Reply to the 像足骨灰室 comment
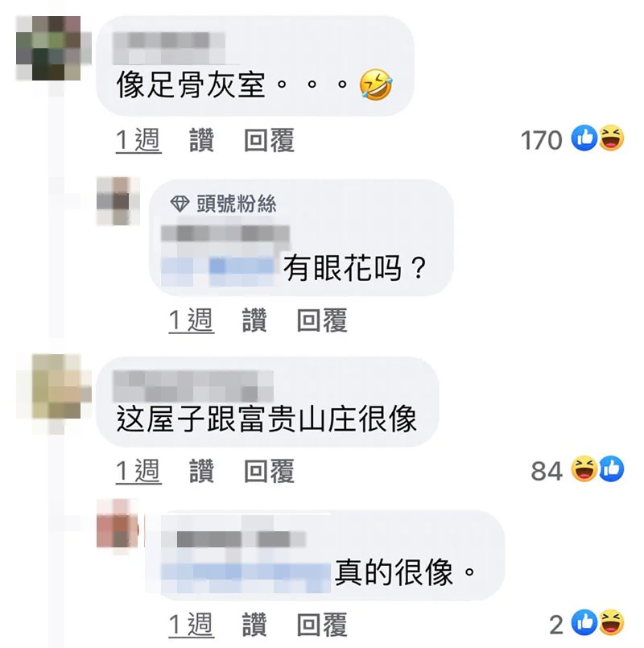 (269, 140)
